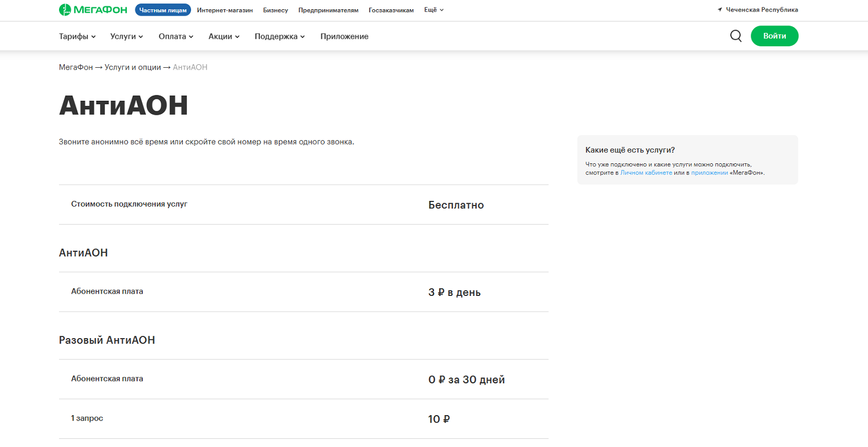The image size is (868, 447).
Task: Click current АнтиАОН breadcrumb
Action: pos(190,67)
